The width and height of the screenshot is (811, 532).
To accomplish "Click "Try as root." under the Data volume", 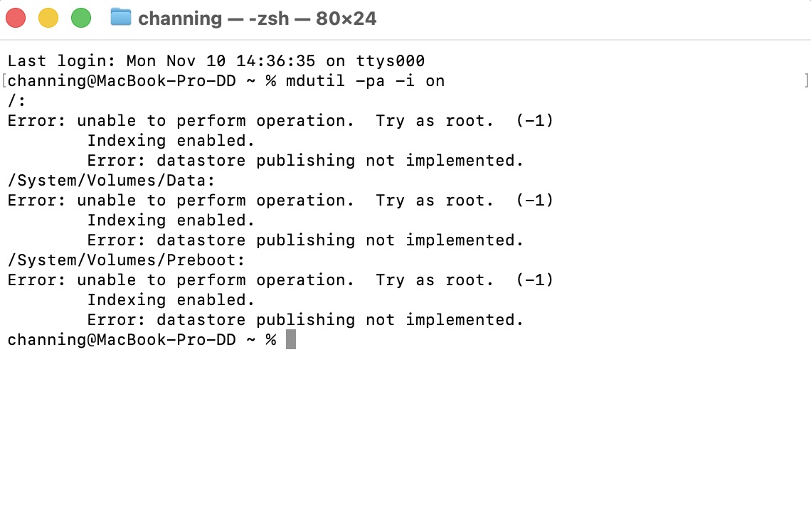I will tap(435, 201).
